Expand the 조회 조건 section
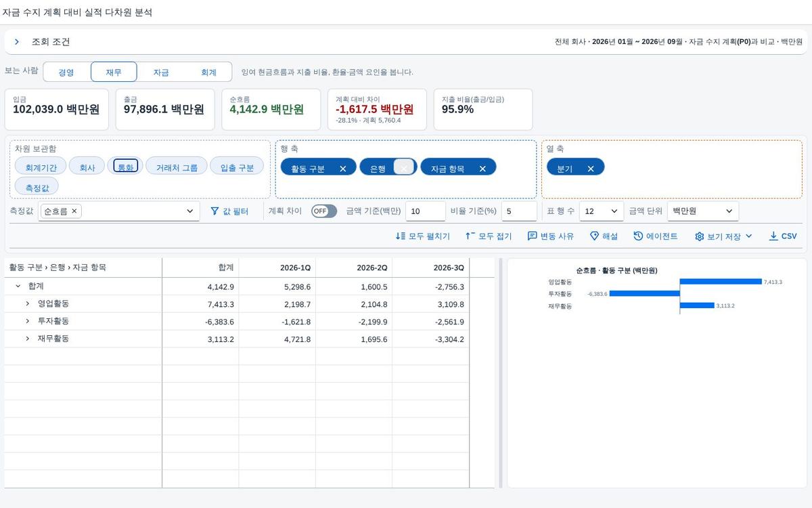Screen dimensions: 812x508 click(17, 42)
